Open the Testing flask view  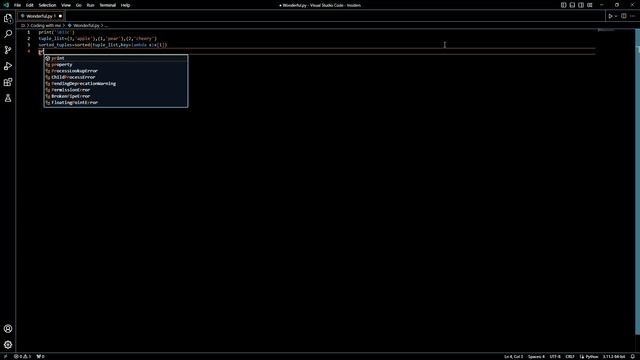[8, 98]
